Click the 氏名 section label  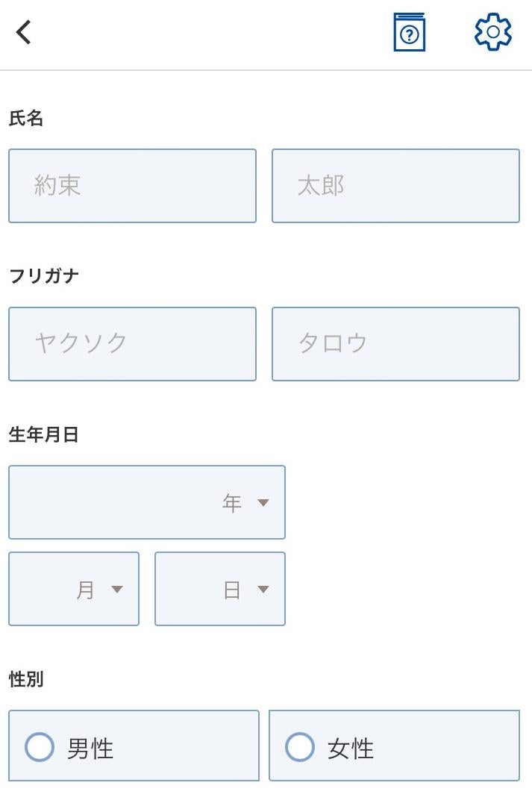click(x=26, y=118)
